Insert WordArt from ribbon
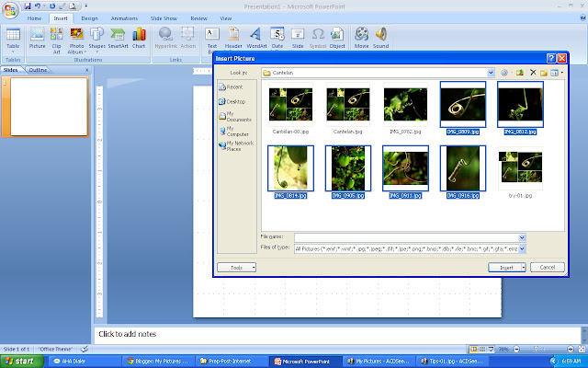This screenshot has height=368, width=588. coord(256,39)
